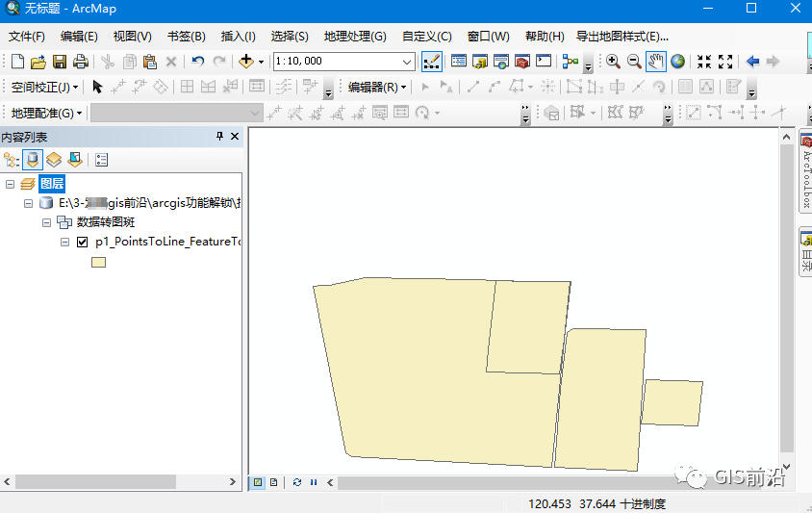Select the Pan hand tool
The image size is (812, 513).
pos(655,62)
